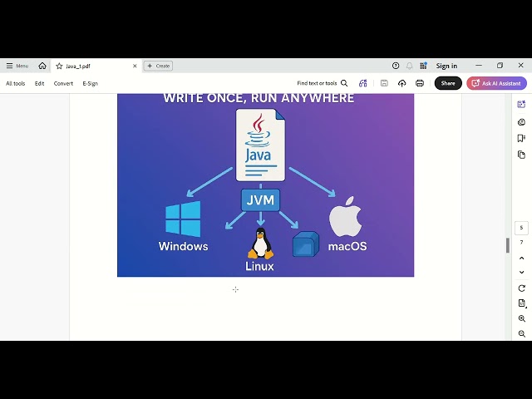
Task: Click the magnifier search icon
Action: pyautogui.click(x=344, y=83)
